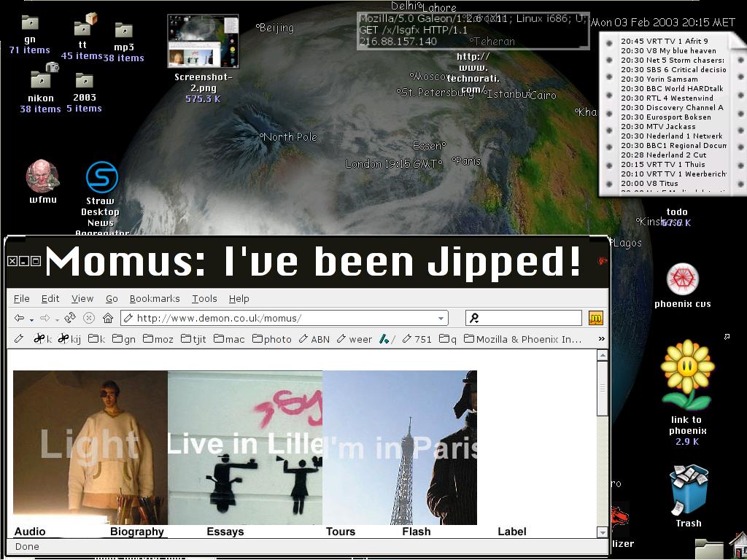
Task: Open the File menu
Action: [x=21, y=298]
